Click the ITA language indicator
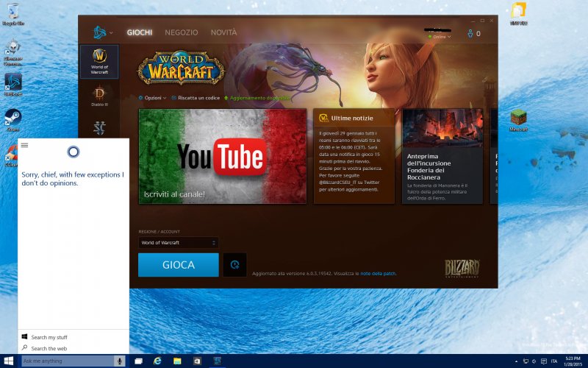This screenshot has width=588, height=368. [554, 361]
